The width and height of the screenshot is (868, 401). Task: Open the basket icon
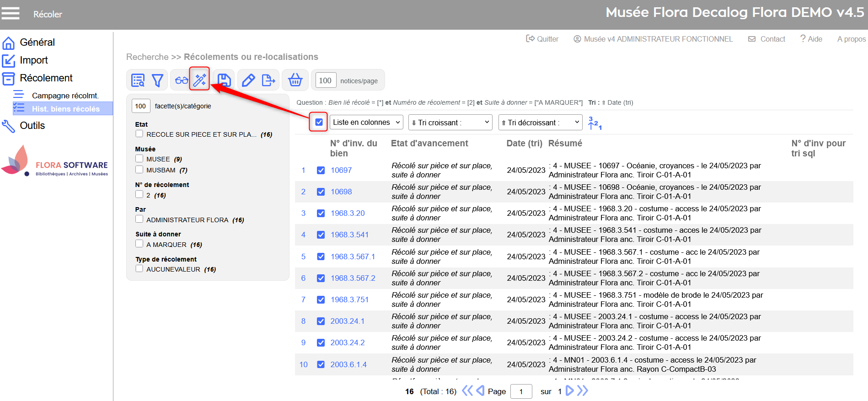click(x=295, y=80)
